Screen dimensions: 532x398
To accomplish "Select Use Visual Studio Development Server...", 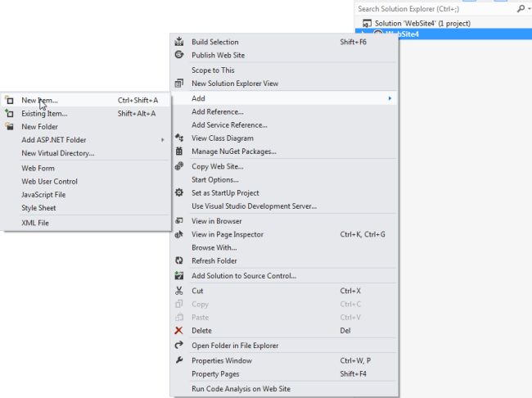I will (284, 206).
